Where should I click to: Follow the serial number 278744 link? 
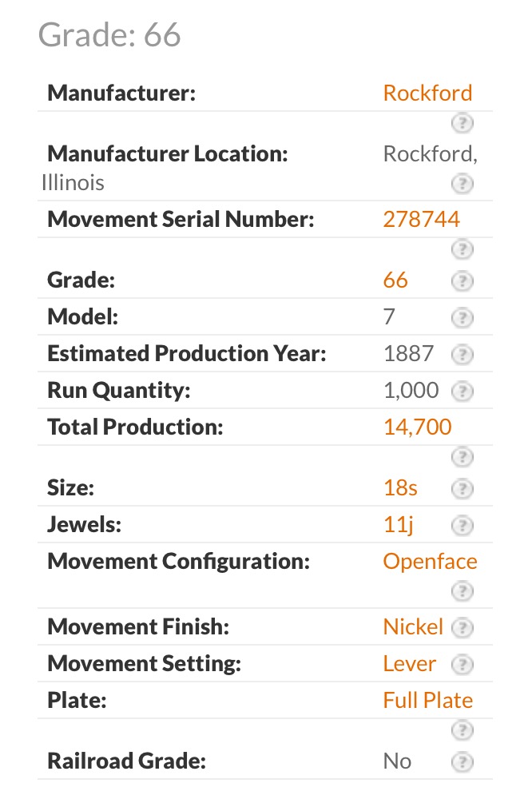pyautogui.click(x=421, y=219)
